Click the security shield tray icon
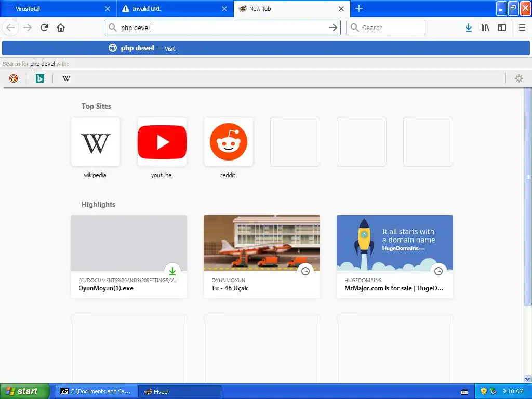Viewport: 532px width, 399px height. pos(484,391)
